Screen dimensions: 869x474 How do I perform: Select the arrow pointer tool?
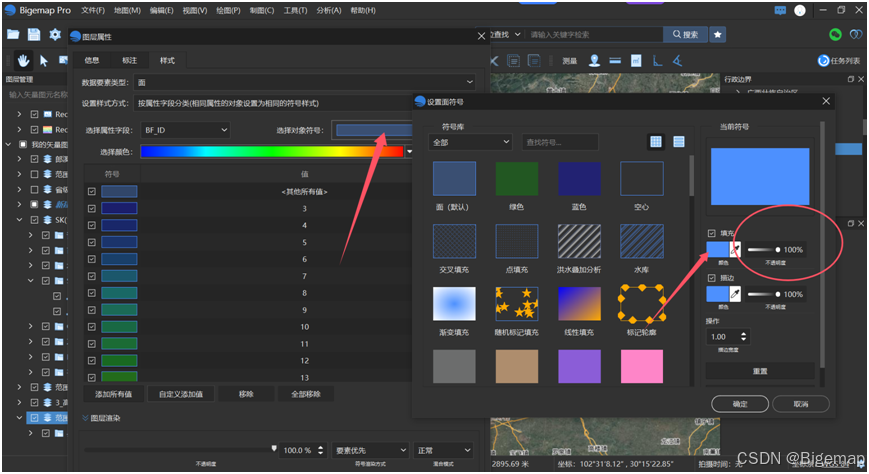coord(44,60)
